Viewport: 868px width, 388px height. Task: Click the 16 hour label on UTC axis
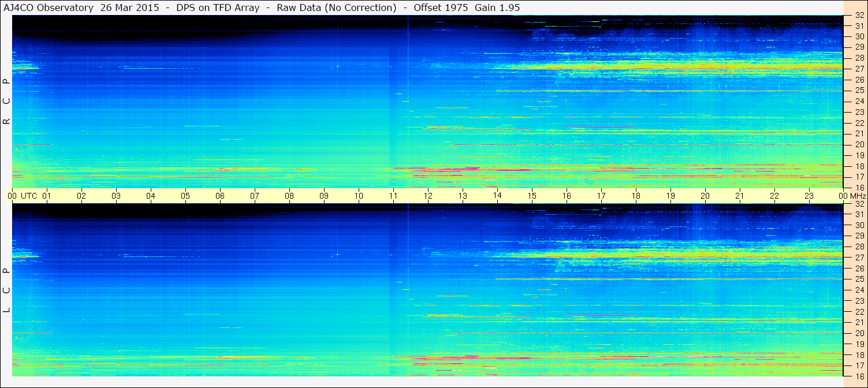(x=567, y=196)
